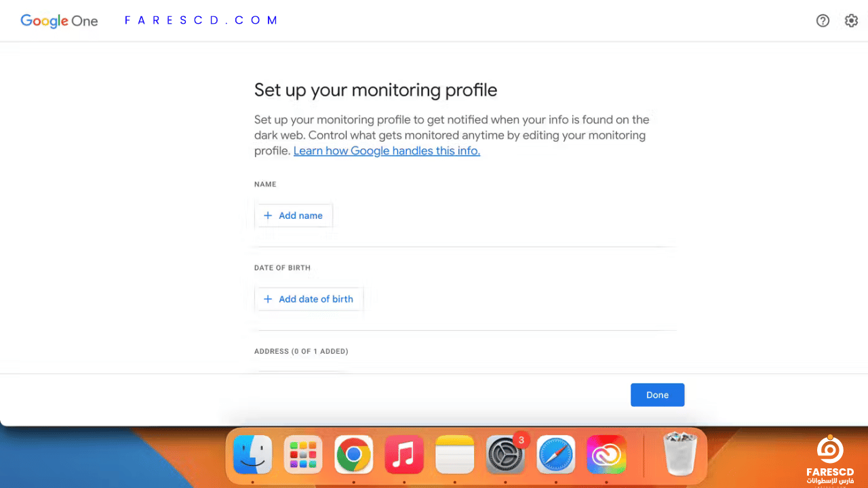Open Finder from the dock

click(x=252, y=454)
